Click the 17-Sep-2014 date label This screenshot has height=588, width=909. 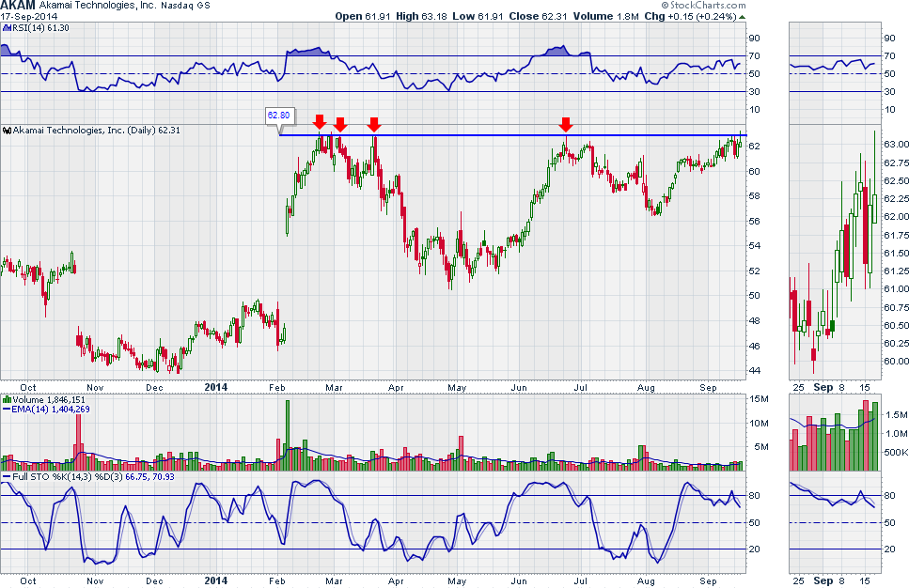28,16
